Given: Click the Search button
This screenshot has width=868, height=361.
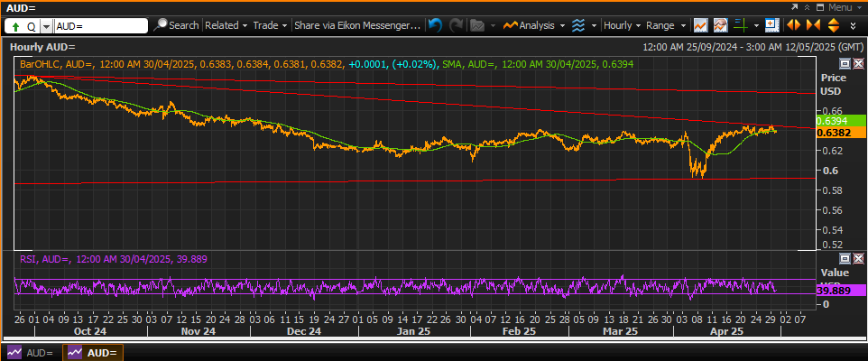Looking at the screenshot, I should tap(177, 25).
